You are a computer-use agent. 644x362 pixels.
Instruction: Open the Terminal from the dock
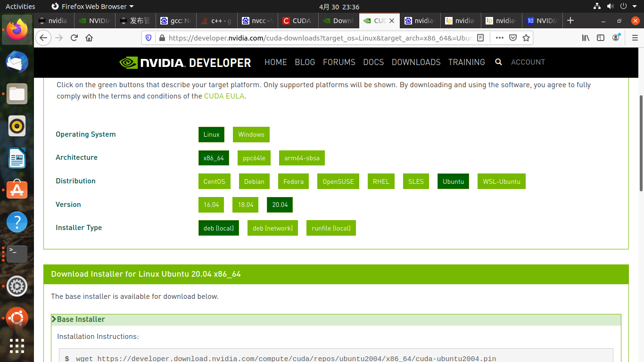click(x=17, y=254)
